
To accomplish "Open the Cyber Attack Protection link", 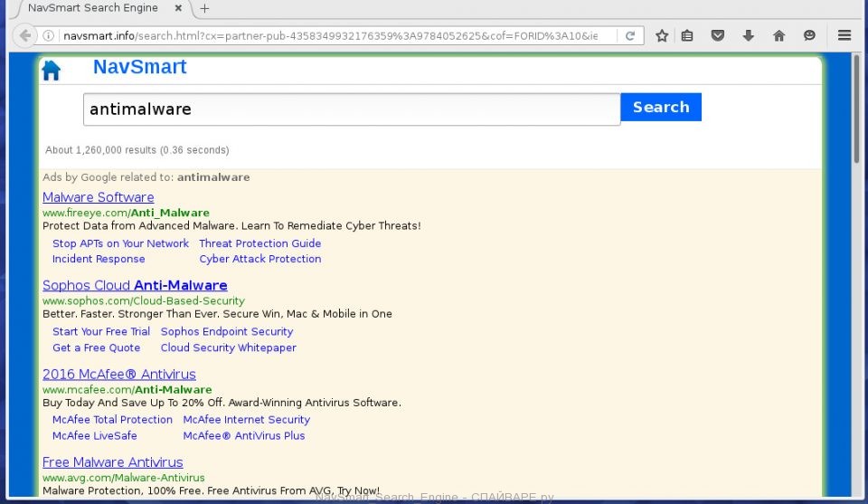I will [x=260, y=259].
